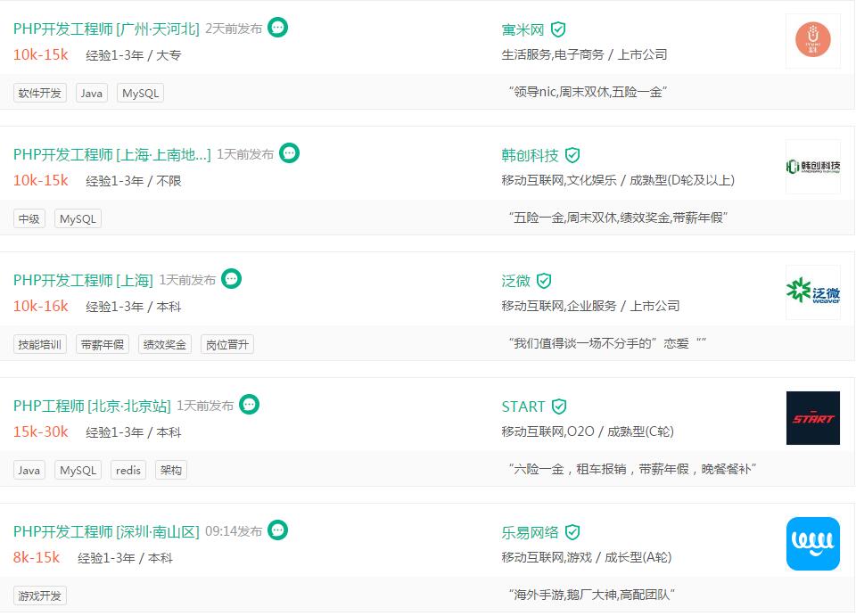Click verified icon beside 乐易网络
This screenshot has width=856, height=616.
572,532
